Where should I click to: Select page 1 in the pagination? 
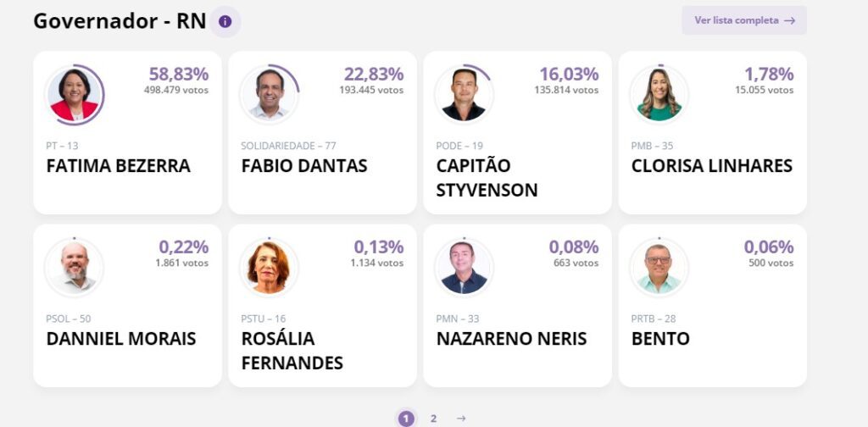(406, 419)
